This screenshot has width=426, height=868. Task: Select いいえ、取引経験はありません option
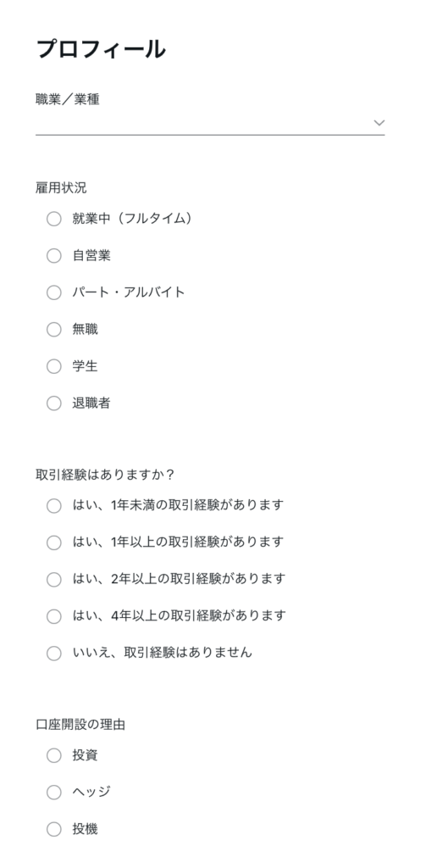(53, 654)
